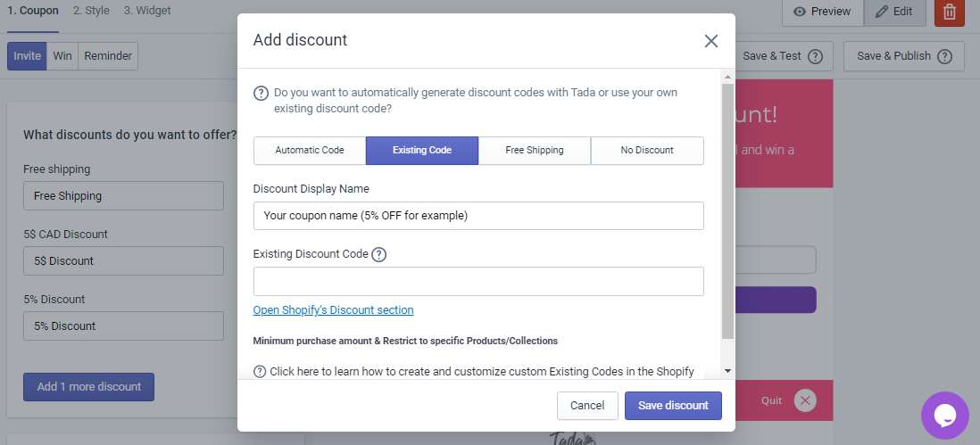
Task: Open the 3. Widget tab
Action: point(147,11)
